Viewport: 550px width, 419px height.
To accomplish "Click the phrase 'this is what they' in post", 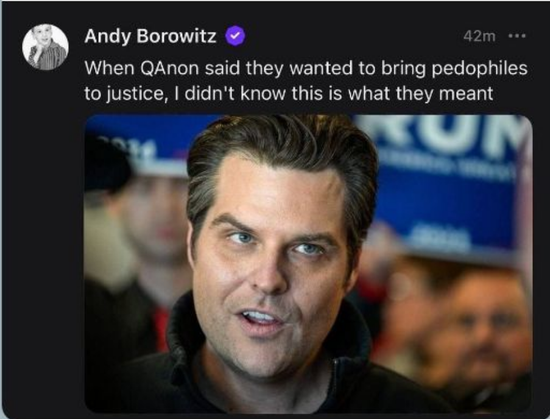I will click(x=363, y=94).
